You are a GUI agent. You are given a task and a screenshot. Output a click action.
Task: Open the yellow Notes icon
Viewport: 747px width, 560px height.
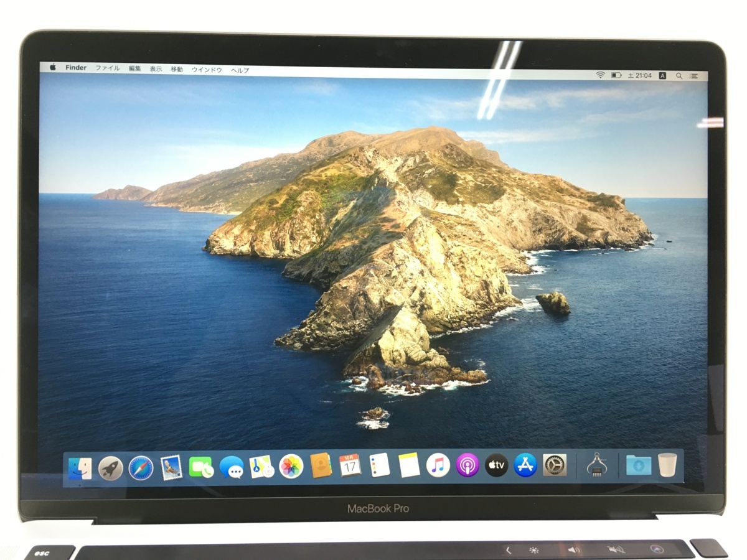[409, 465]
